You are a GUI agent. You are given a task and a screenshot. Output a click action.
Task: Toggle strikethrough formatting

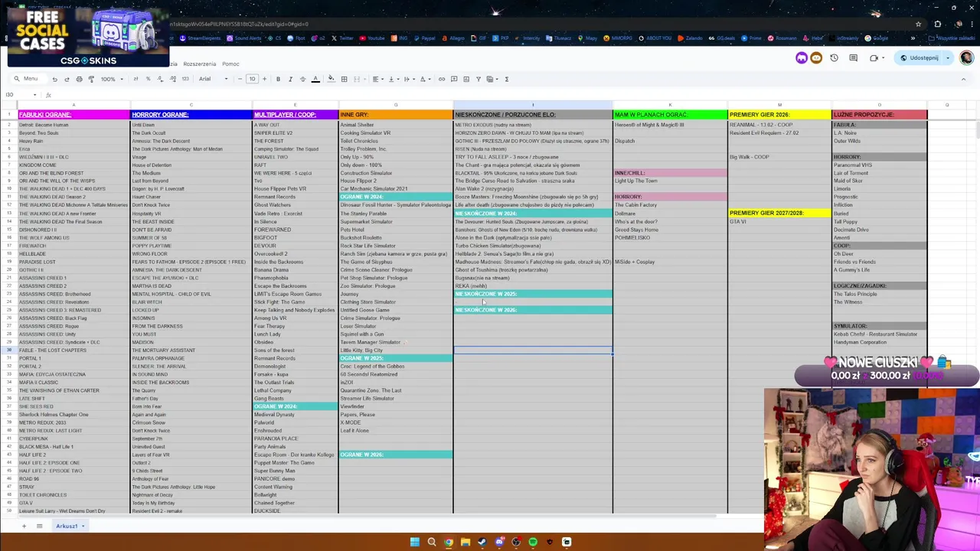(302, 79)
